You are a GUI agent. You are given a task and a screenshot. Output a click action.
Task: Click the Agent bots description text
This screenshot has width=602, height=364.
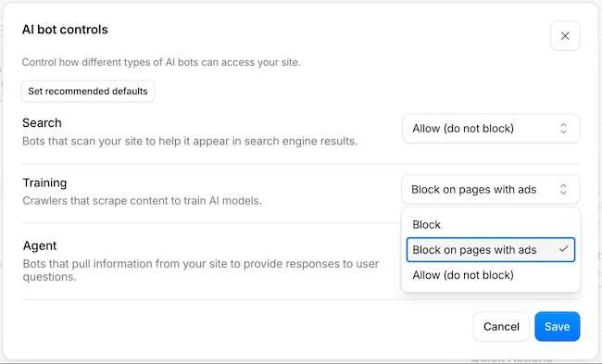(200, 270)
